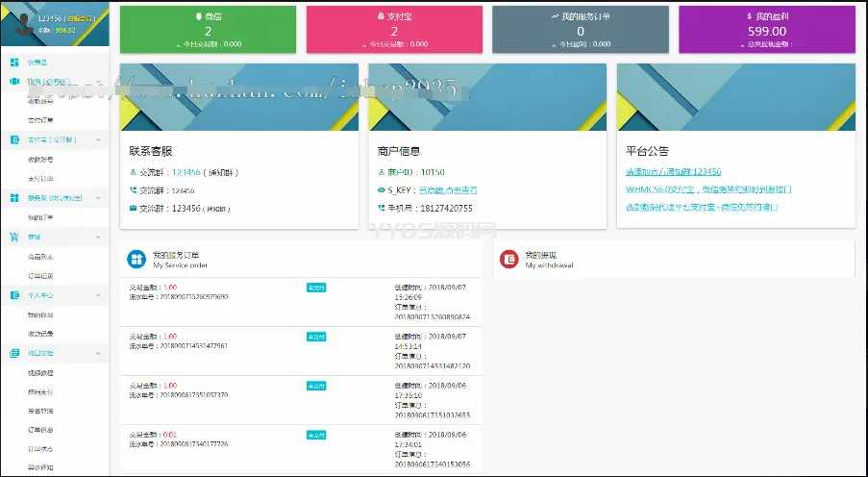Click the user avatar in the sidebar header
Image resolution: width=868 pixels, height=477 pixels.
click(18, 23)
